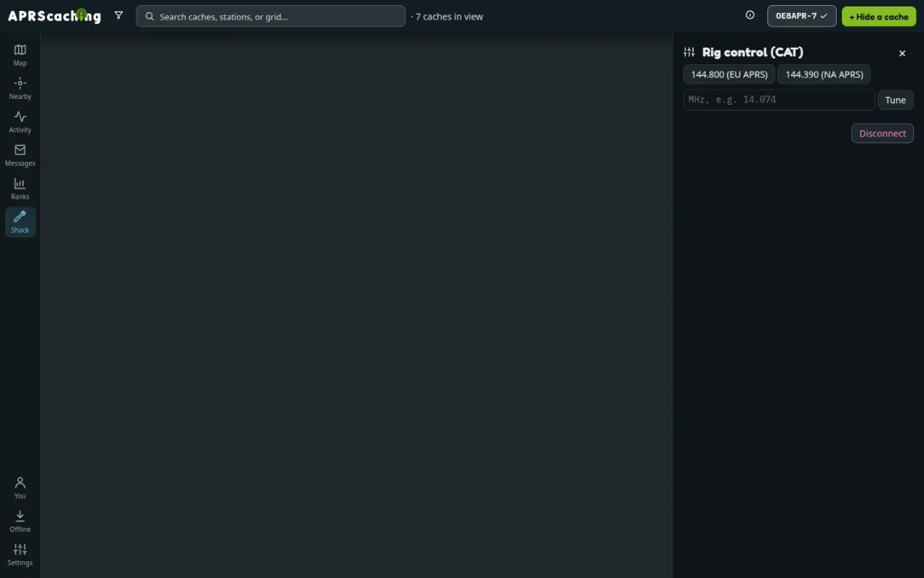Viewport: 924px width, 578px height.
Task: Click the filter funnel icon
Action: [119, 15]
